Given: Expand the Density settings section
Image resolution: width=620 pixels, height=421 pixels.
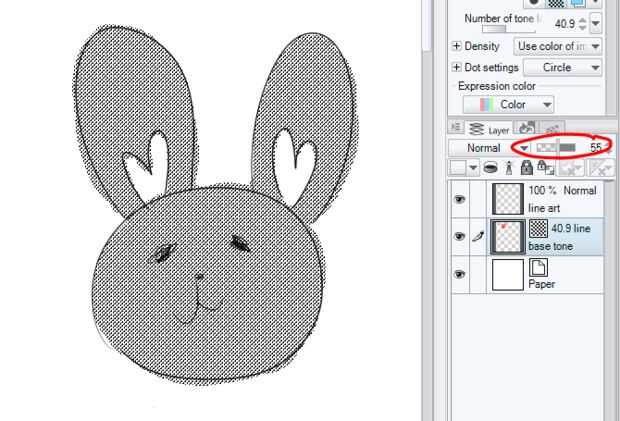Looking at the screenshot, I should click(457, 46).
